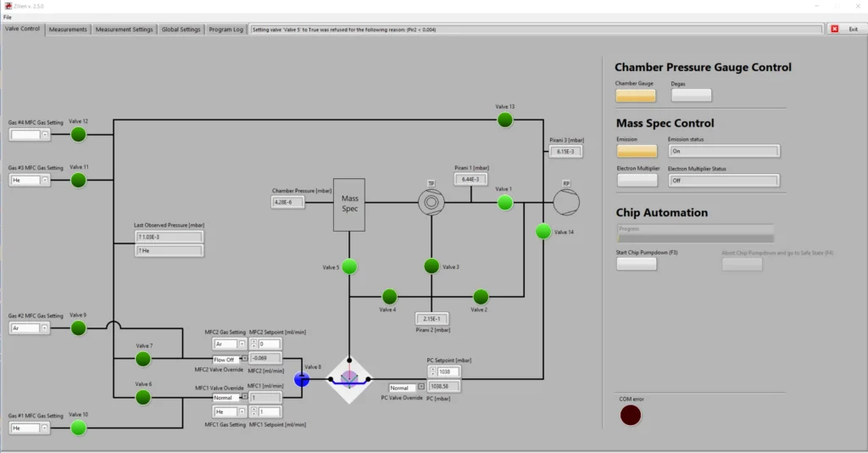The height and width of the screenshot is (453, 868).
Task: Click the Valve 9 green circle
Action: [x=79, y=327]
